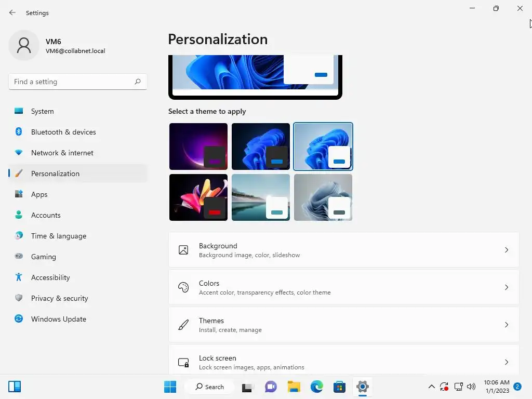This screenshot has width=532, height=399.
Task: Open Themes install, create, manage row
Action: pos(344,325)
